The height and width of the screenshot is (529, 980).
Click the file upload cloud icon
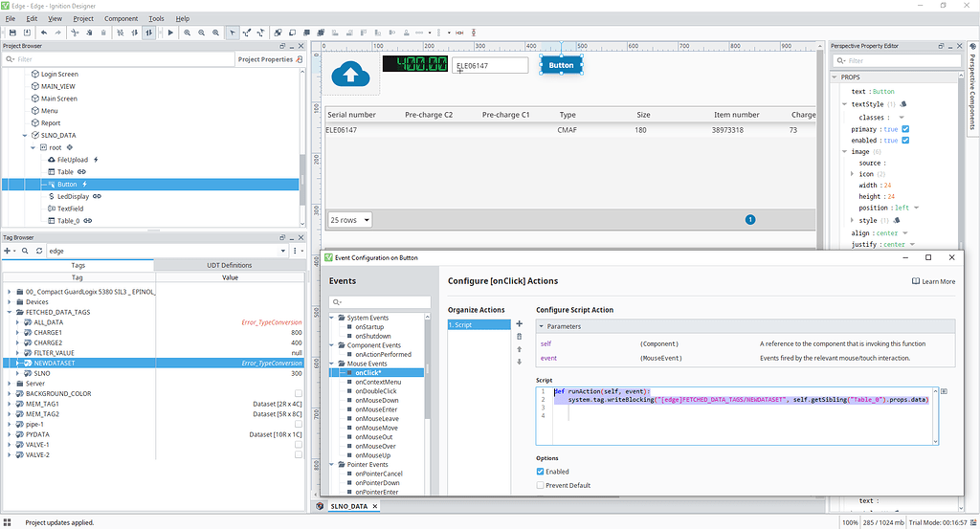tap(351, 74)
